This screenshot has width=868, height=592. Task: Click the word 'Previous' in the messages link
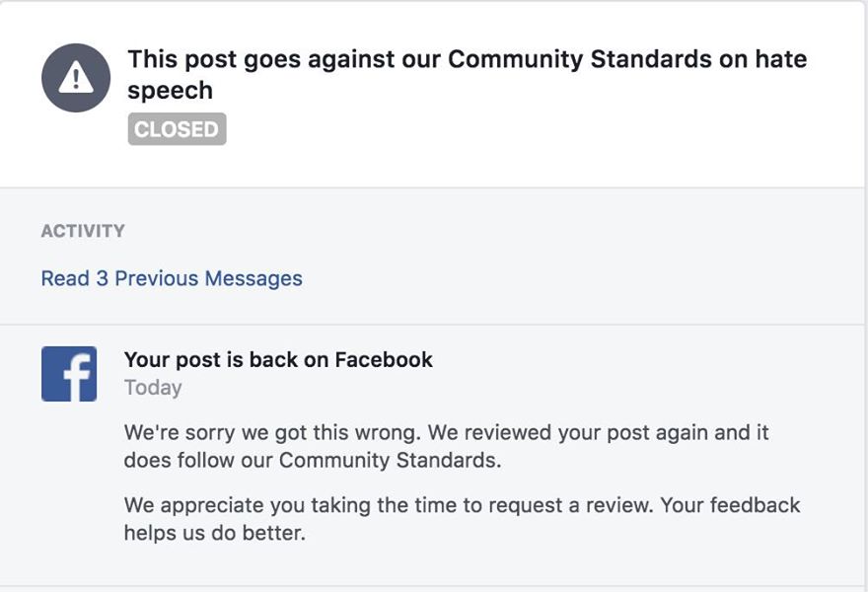[x=156, y=279]
